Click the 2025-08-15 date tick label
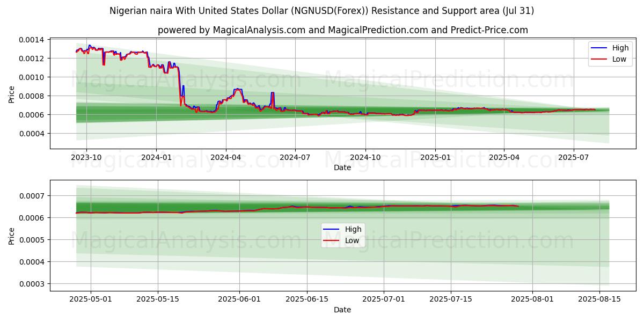The width and height of the screenshot is (644, 322). click(601, 299)
